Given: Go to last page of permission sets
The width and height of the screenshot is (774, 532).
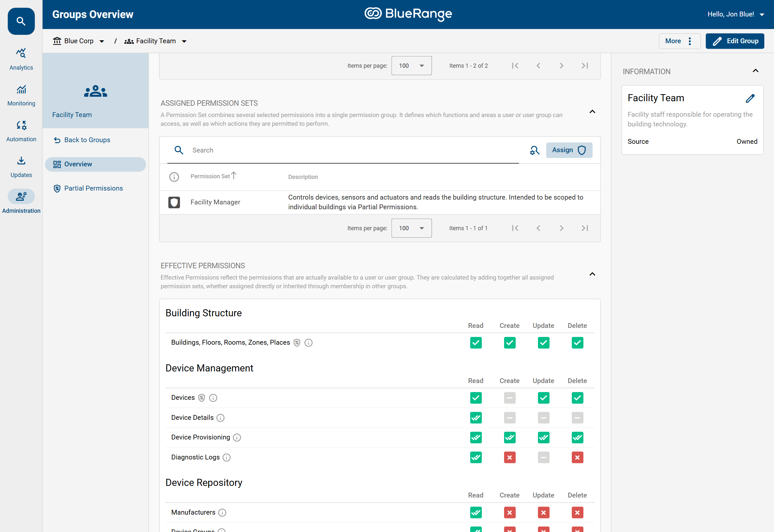Looking at the screenshot, I should [x=585, y=228].
